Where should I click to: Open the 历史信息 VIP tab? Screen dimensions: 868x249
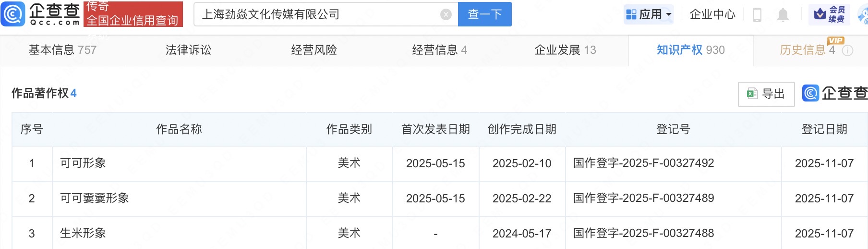click(x=807, y=50)
